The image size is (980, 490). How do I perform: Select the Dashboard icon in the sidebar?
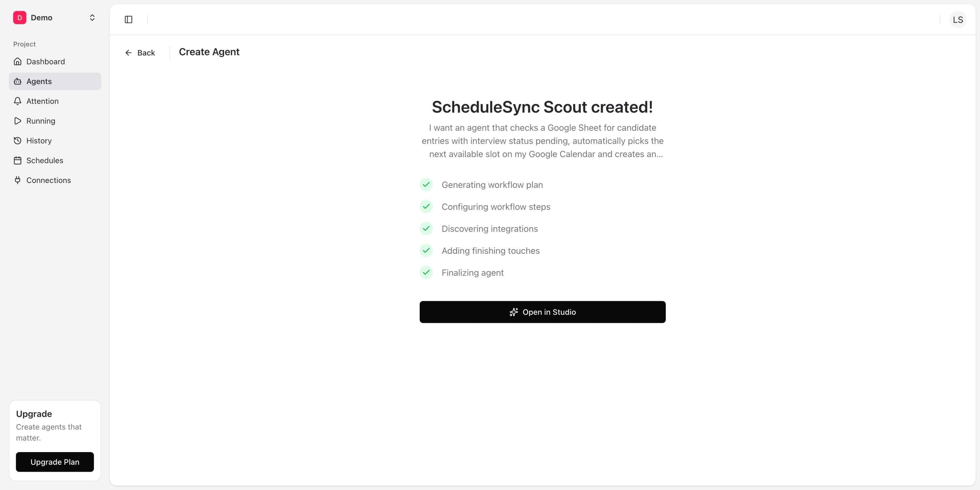point(18,61)
